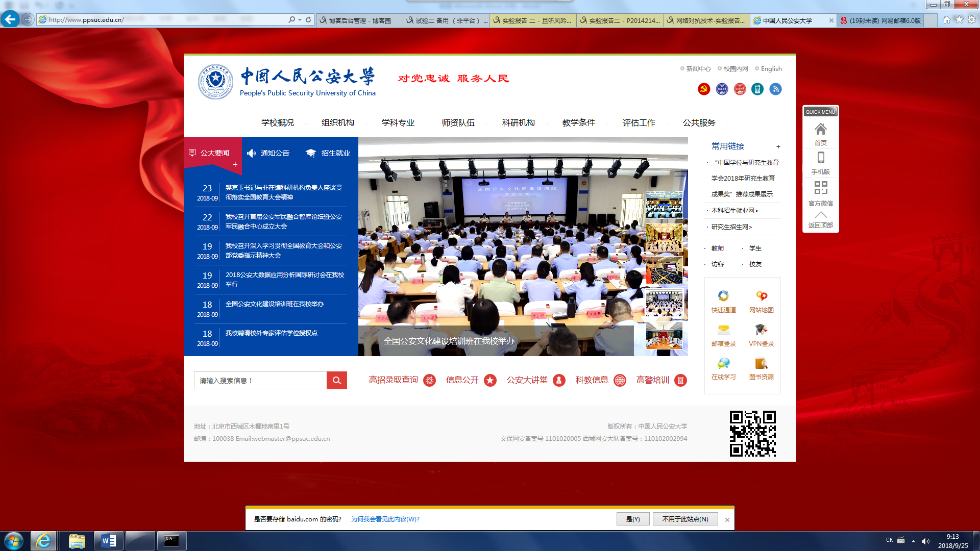Screen dimensions: 980x551
Task: Click the home icon in Quick Menu
Action: point(820,129)
